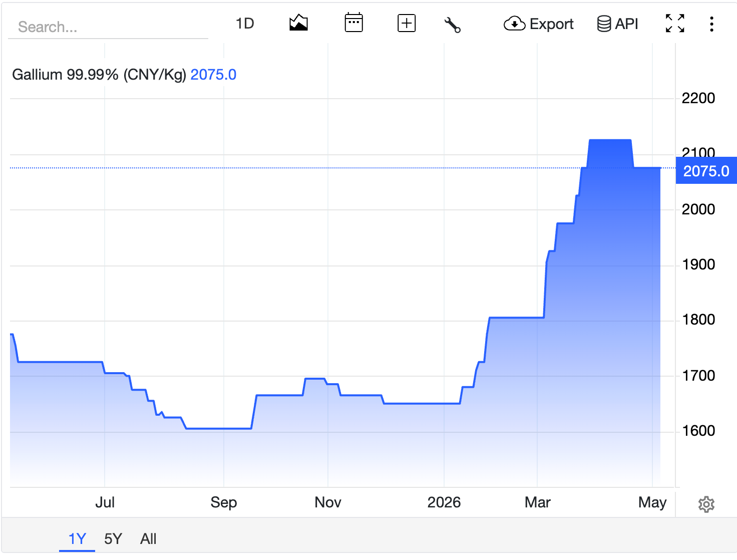Open the 1D interval selector
This screenshot has height=560, width=737.
tap(245, 24)
